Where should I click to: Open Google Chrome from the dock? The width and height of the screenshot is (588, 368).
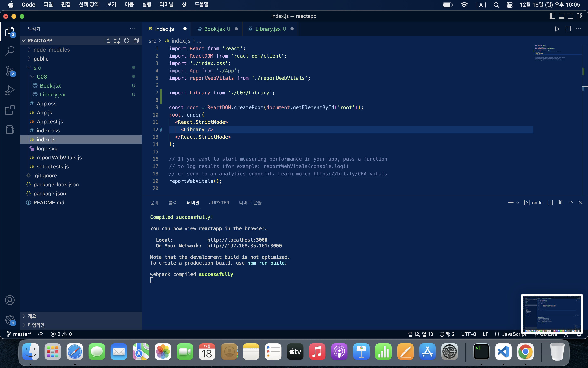point(525,352)
